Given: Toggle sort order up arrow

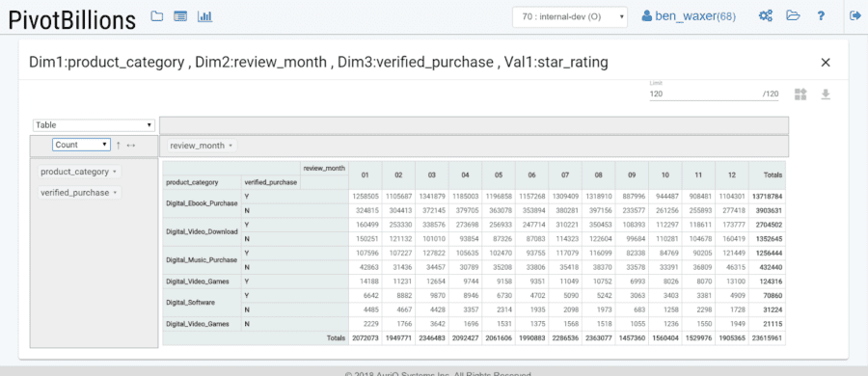Looking at the screenshot, I should [118, 145].
